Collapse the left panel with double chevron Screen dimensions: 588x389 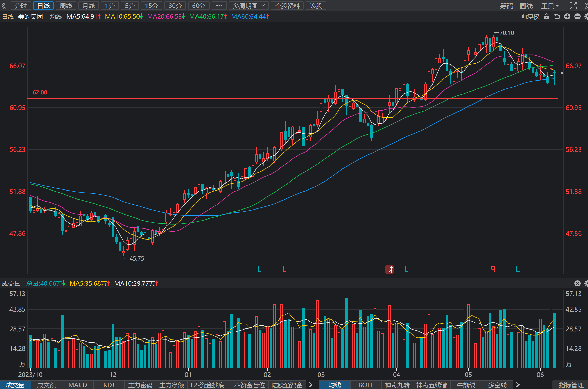coord(4,6)
